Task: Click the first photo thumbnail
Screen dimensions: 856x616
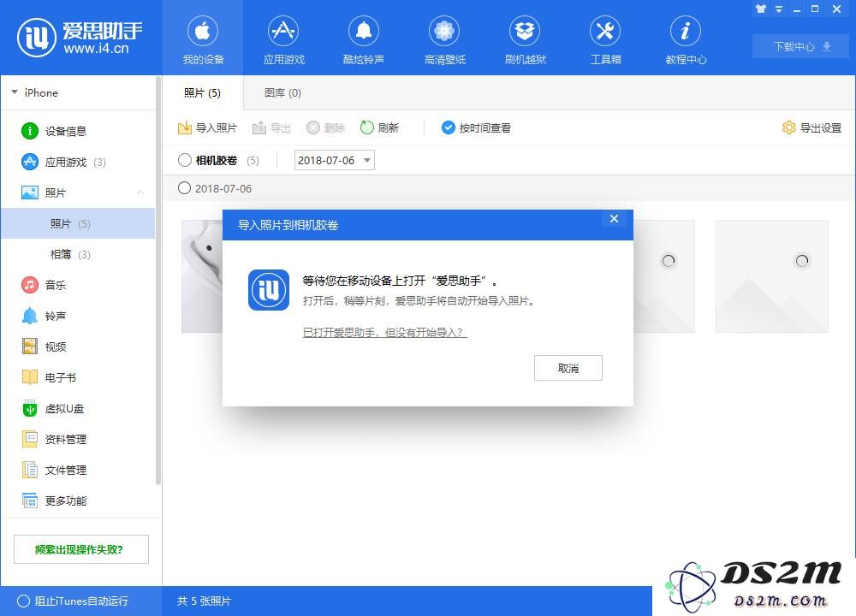Action: [202, 276]
